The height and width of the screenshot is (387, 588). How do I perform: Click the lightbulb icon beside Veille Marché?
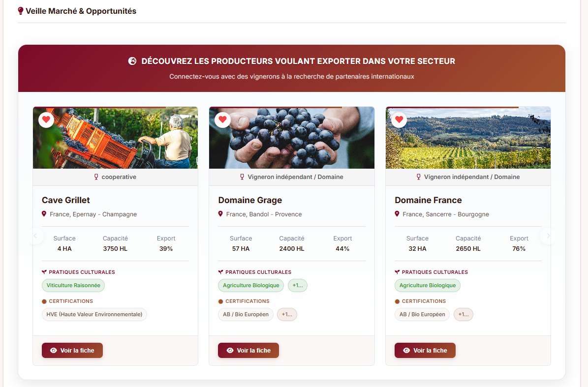[x=21, y=11]
